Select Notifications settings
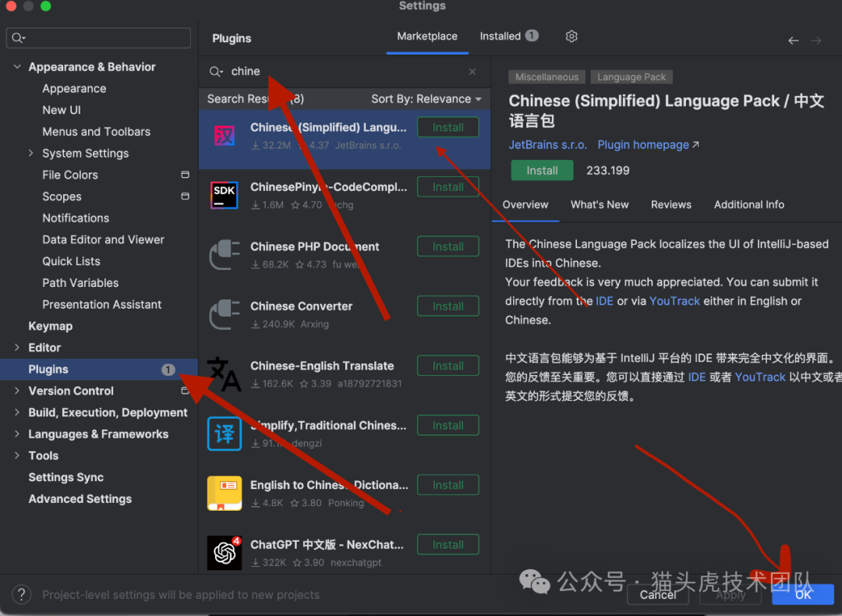Image resolution: width=842 pixels, height=616 pixels. tap(76, 218)
